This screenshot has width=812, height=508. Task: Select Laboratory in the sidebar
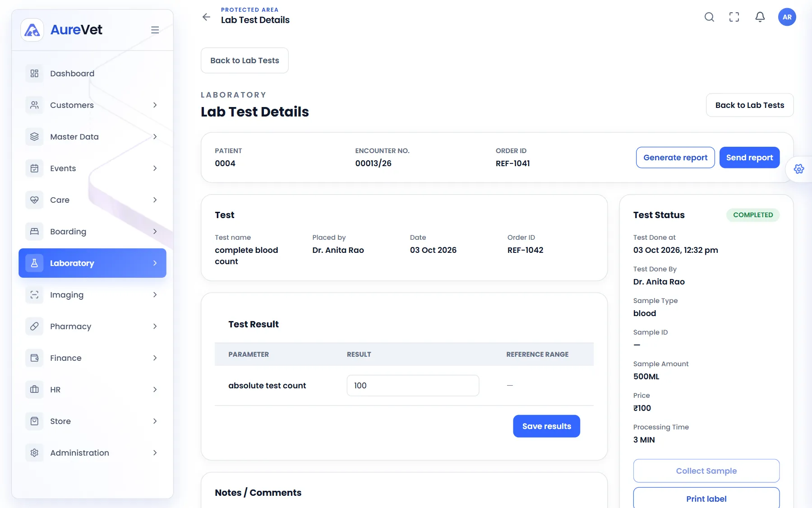click(92, 263)
